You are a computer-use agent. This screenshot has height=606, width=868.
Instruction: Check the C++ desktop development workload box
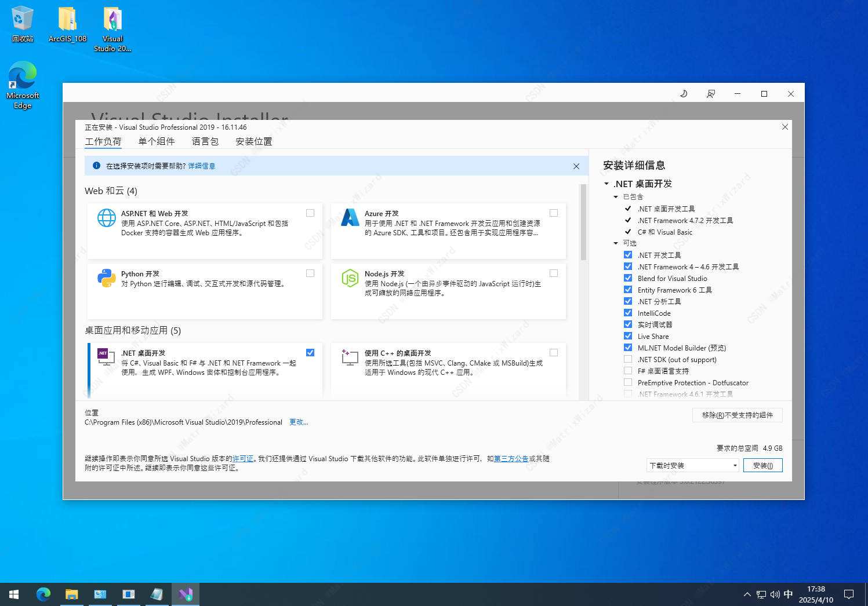pyautogui.click(x=554, y=353)
